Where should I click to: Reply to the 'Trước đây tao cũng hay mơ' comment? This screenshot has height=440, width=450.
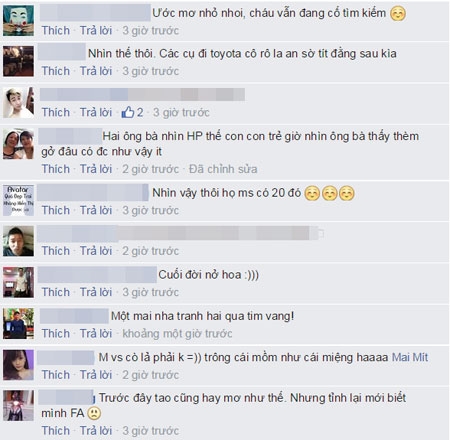click(96, 430)
